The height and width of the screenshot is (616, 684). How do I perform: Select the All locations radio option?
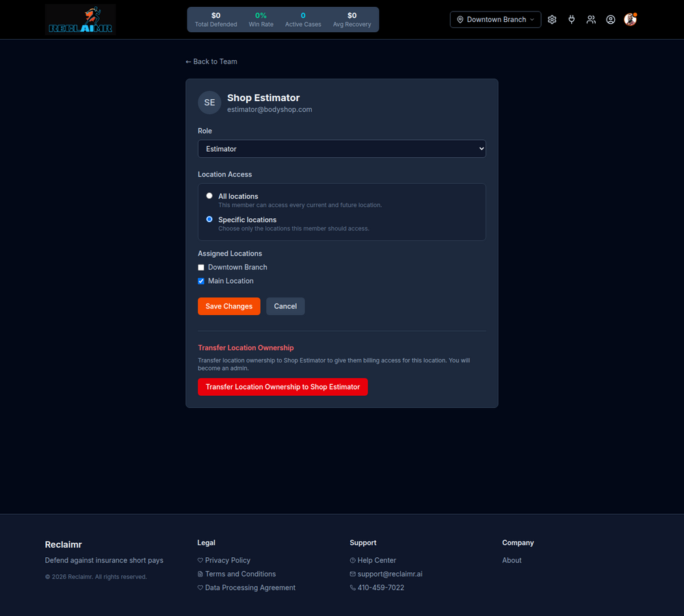pos(209,196)
